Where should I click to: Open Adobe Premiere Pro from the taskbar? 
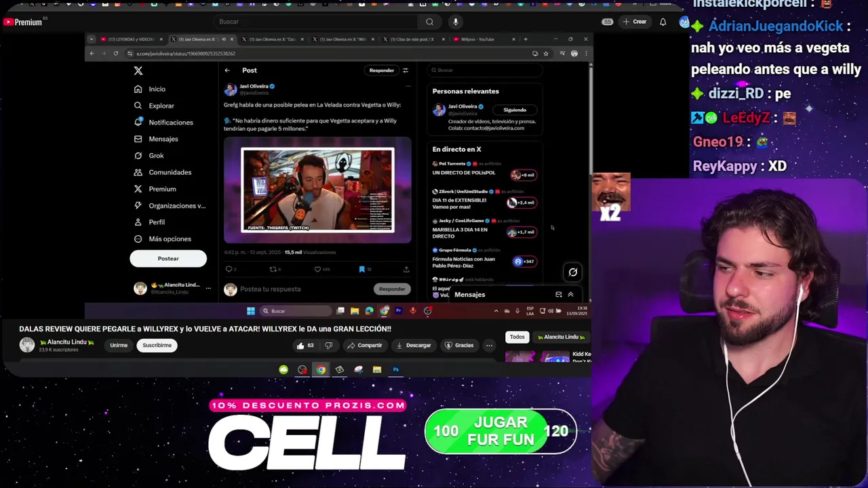[399, 311]
